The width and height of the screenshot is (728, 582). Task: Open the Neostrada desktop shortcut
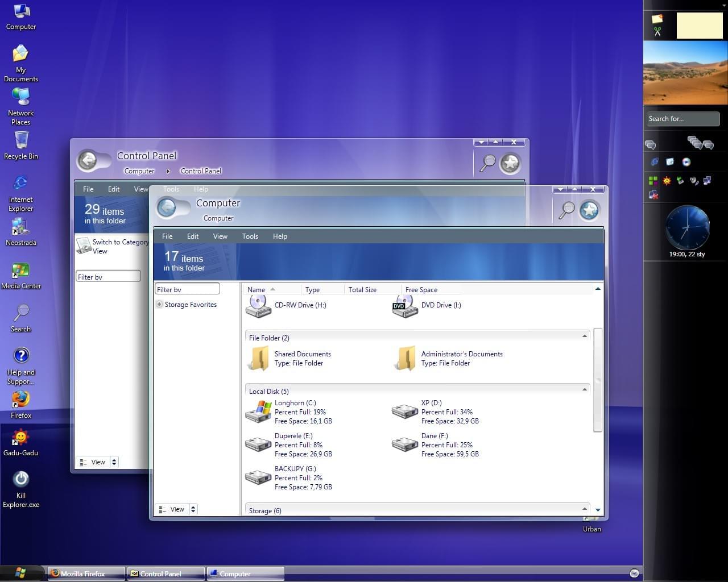[21, 232]
